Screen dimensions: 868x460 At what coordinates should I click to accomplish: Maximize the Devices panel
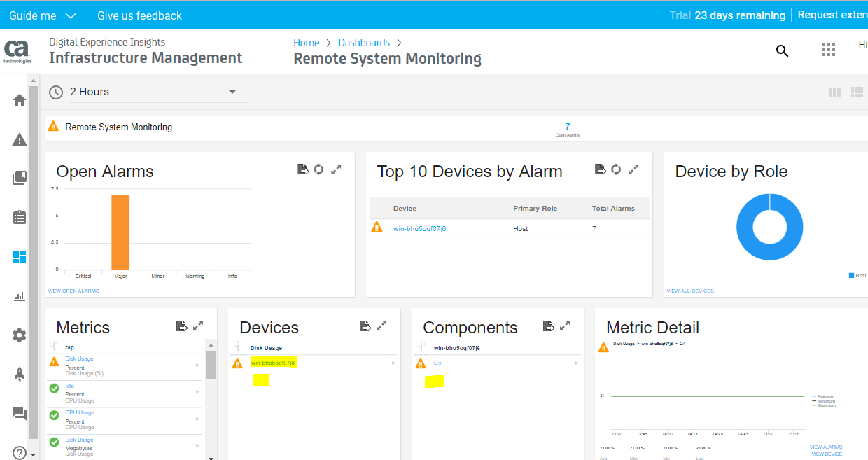(381, 326)
